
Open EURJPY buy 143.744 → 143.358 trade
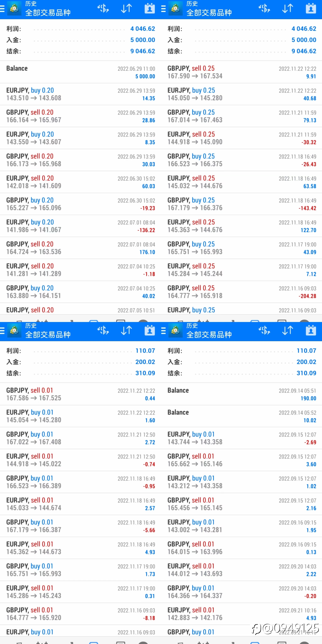click(241, 438)
